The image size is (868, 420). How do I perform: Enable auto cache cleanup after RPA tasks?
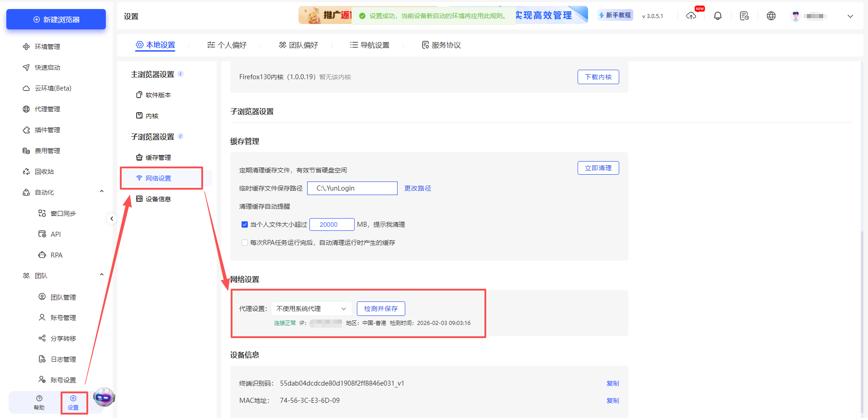[x=244, y=243]
